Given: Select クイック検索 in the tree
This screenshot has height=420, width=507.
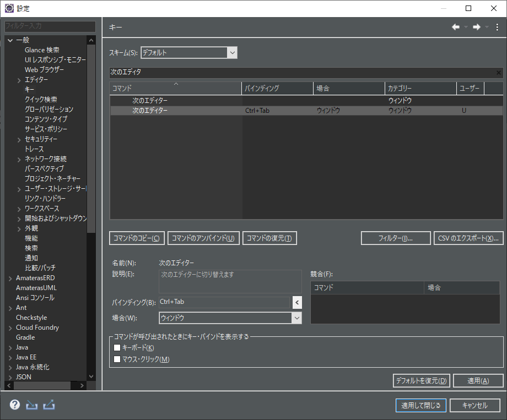Looking at the screenshot, I should coord(41,100).
